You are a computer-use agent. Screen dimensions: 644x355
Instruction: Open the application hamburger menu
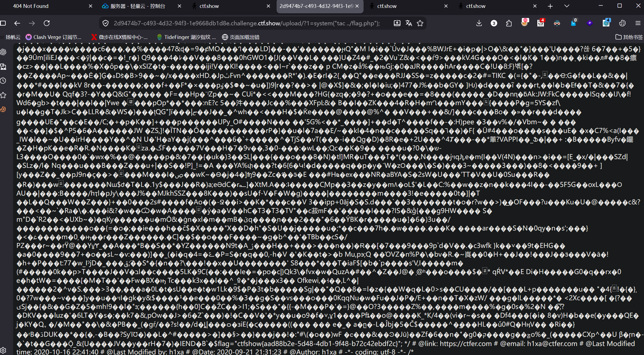(x=638, y=23)
